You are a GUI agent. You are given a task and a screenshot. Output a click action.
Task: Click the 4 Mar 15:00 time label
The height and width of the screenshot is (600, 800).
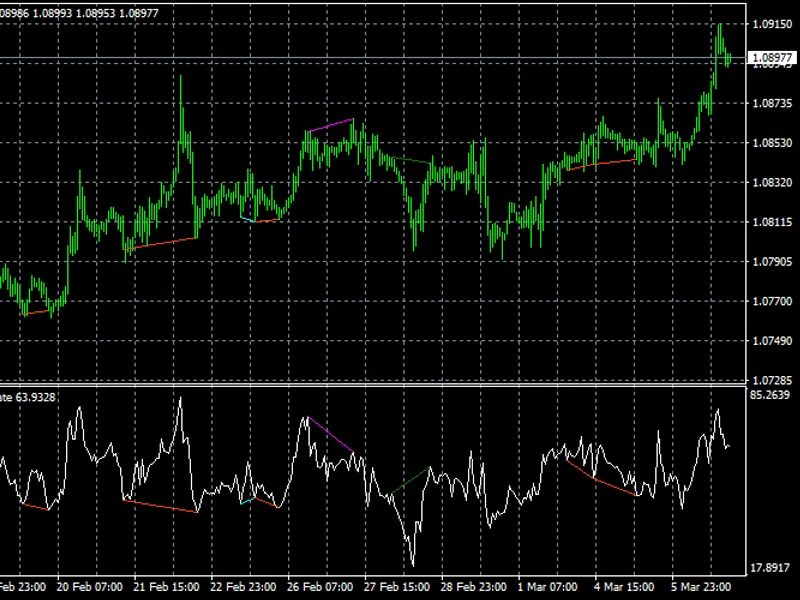624,587
